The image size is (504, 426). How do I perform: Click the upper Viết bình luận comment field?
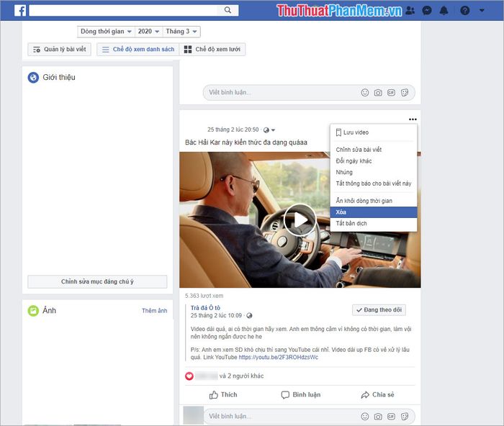[283, 93]
